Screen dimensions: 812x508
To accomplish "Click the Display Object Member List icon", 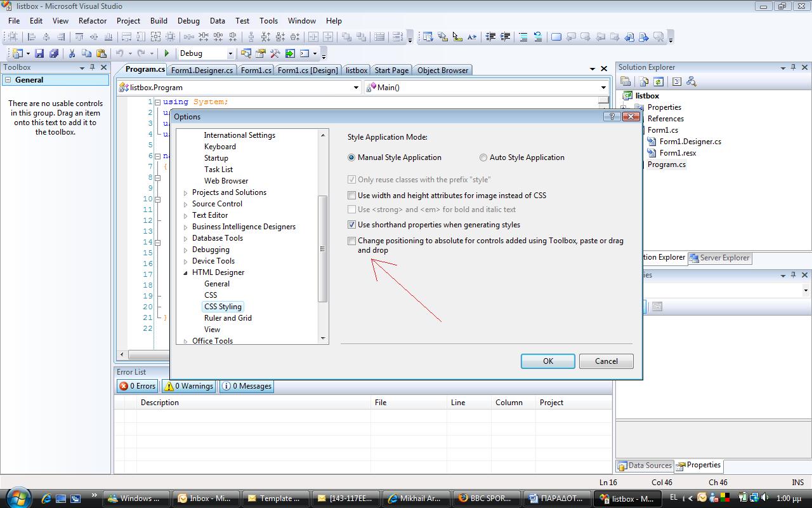I will (428, 37).
